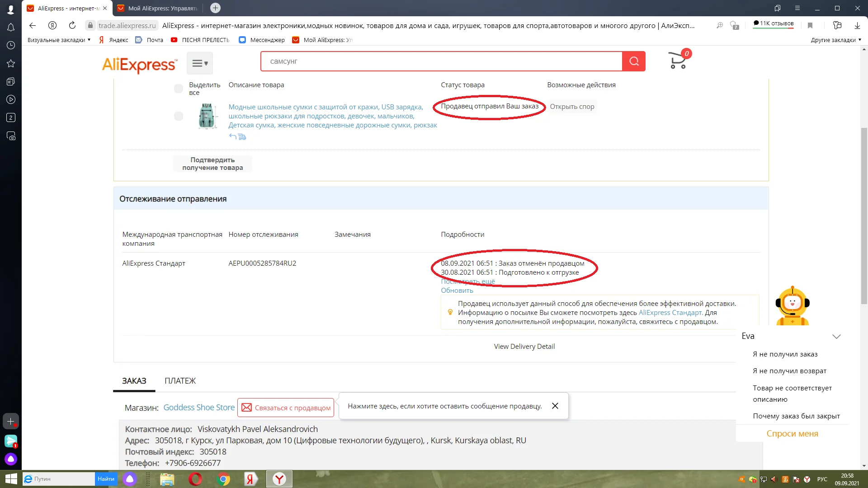The height and width of the screenshot is (488, 868).
Task: Launch Opera from the Windows taskbar
Action: (x=195, y=479)
